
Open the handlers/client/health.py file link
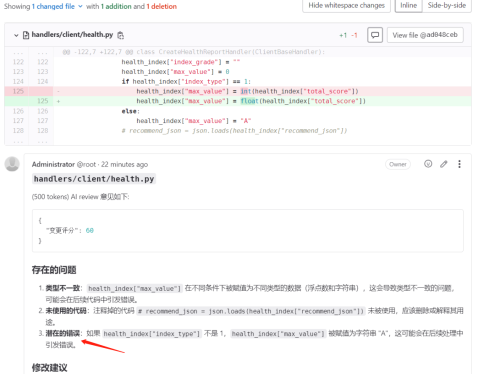point(72,35)
